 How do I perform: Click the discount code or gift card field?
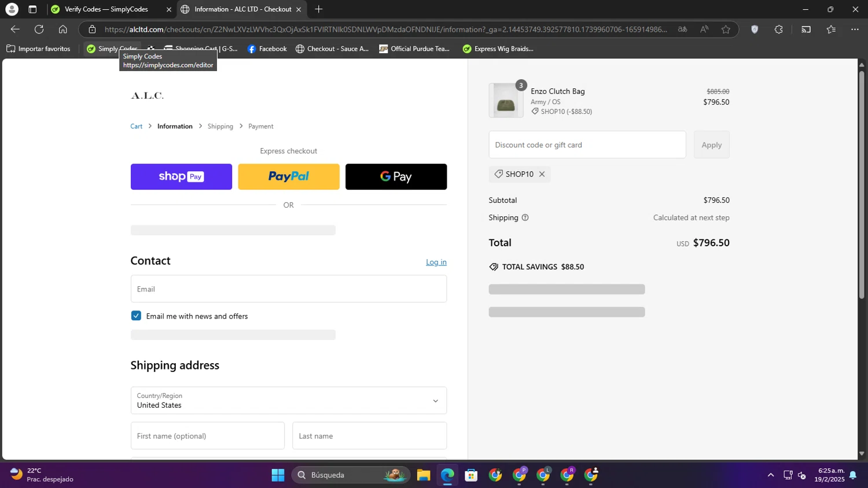coord(587,145)
